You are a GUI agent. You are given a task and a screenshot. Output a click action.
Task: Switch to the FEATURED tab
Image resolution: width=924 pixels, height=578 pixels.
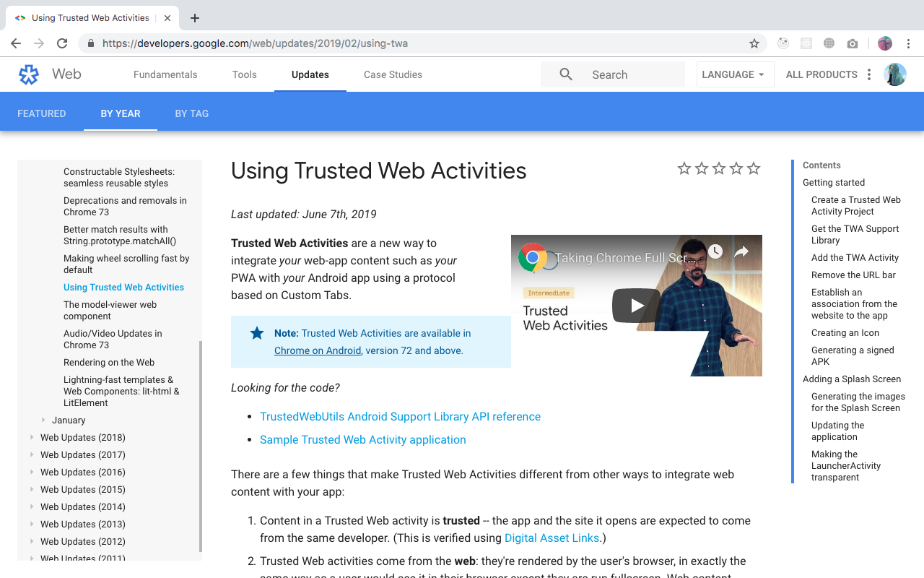pos(42,113)
